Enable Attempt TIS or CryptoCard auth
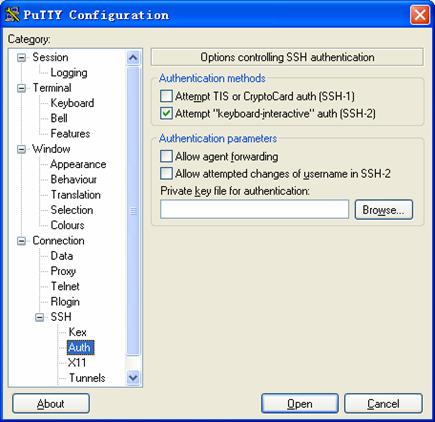The image size is (435, 422). (166, 96)
